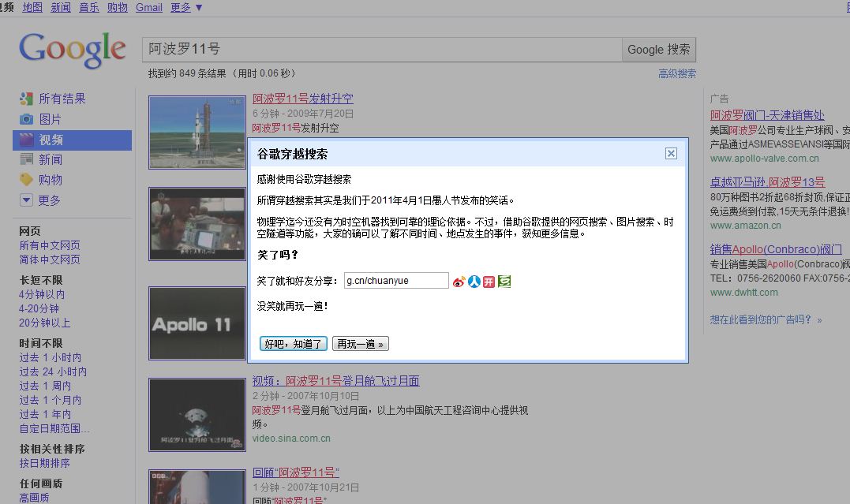The height and width of the screenshot is (504, 850).
Task: Click the 新闻 newspaper icon in sidebar
Action: coord(26,160)
